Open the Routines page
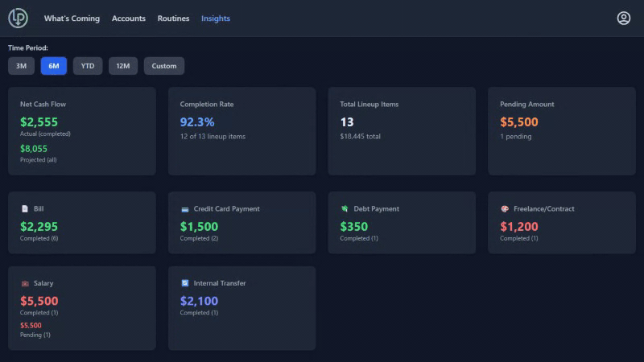Viewport: 644px width, 362px height. (173, 19)
